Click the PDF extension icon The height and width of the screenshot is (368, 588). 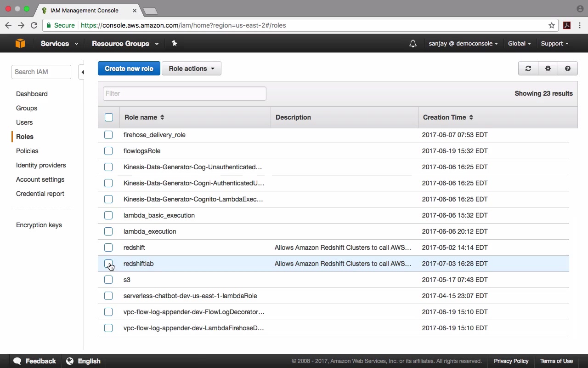567,25
